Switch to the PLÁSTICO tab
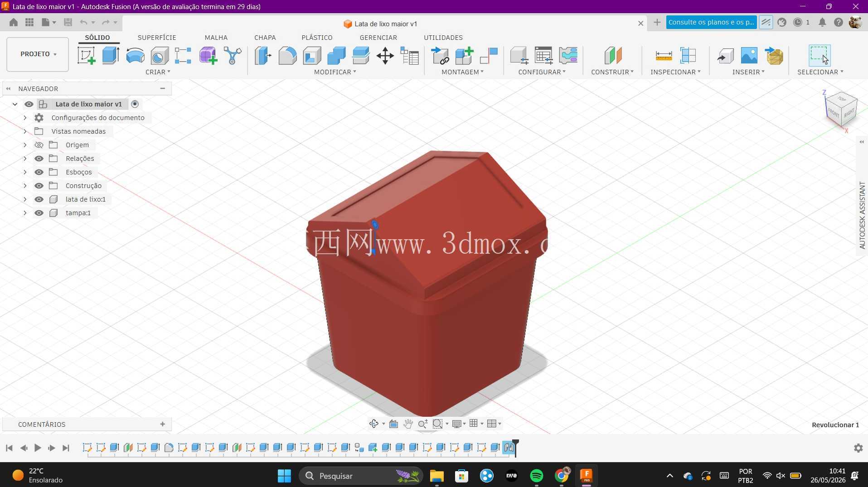The height and width of the screenshot is (487, 868). click(317, 38)
